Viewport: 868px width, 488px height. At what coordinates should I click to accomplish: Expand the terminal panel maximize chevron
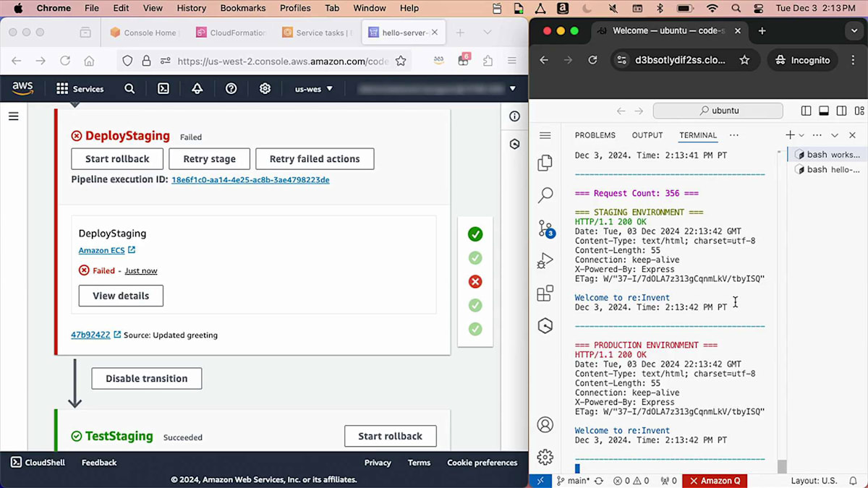pyautogui.click(x=835, y=135)
